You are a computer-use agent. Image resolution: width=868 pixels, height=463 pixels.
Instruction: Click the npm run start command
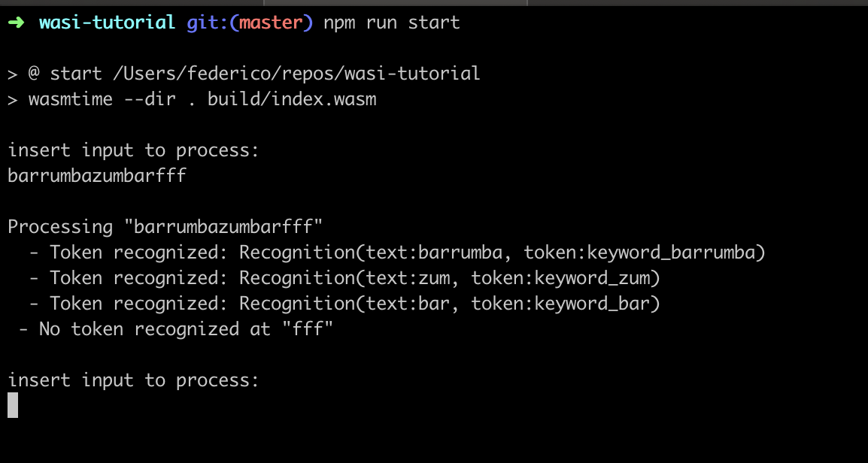click(392, 23)
